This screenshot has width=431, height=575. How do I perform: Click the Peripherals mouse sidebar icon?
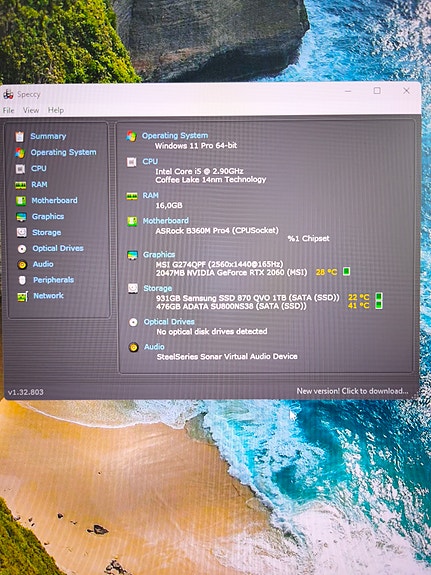point(22,281)
